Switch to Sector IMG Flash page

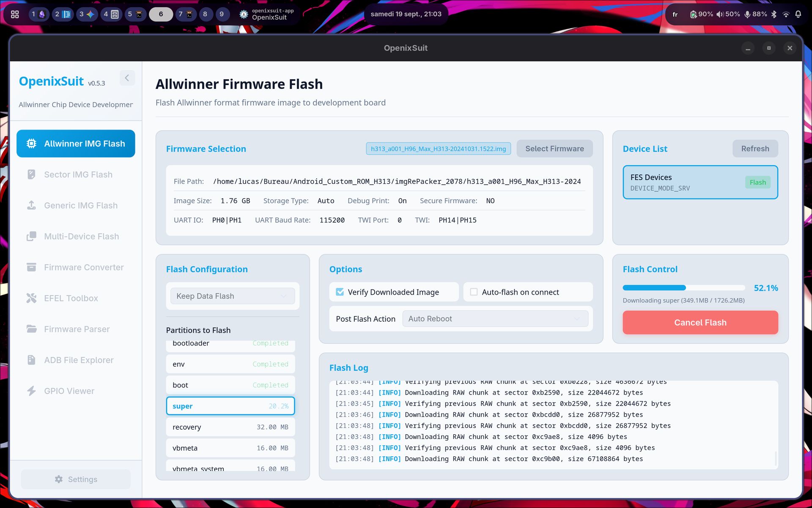click(x=76, y=174)
